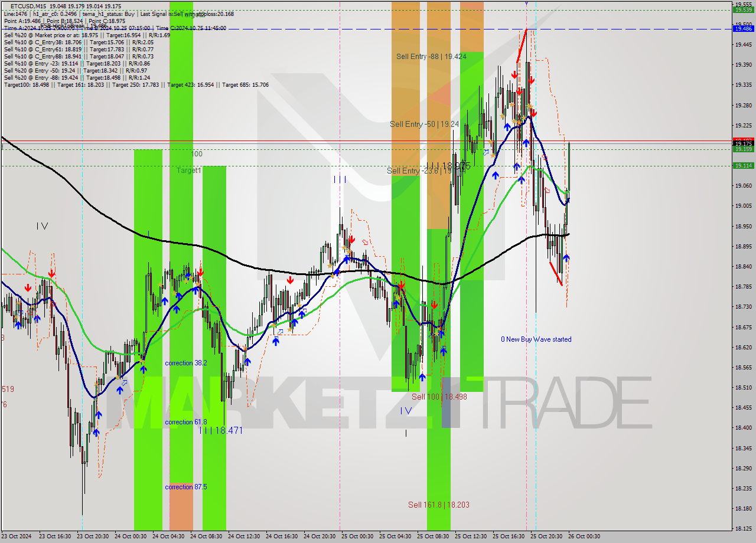Click the 'Target1' chart label
This screenshot has width=756, height=543.
click(189, 170)
